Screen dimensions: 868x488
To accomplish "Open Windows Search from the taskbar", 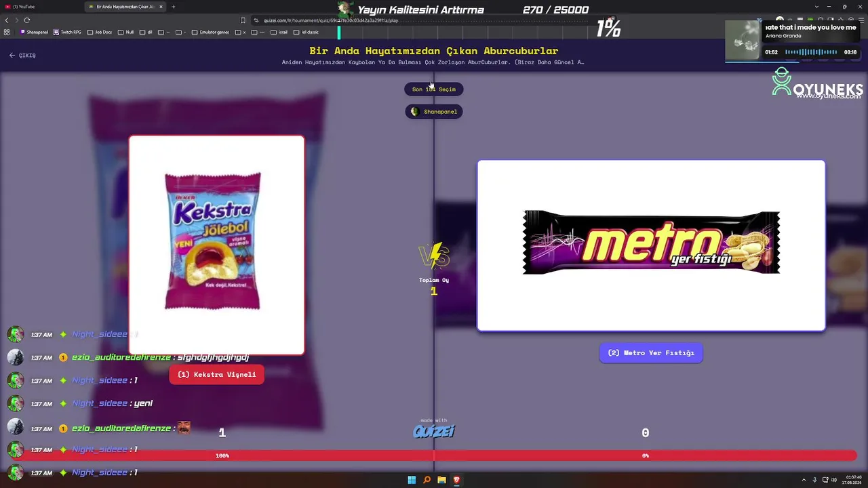I will [427, 480].
